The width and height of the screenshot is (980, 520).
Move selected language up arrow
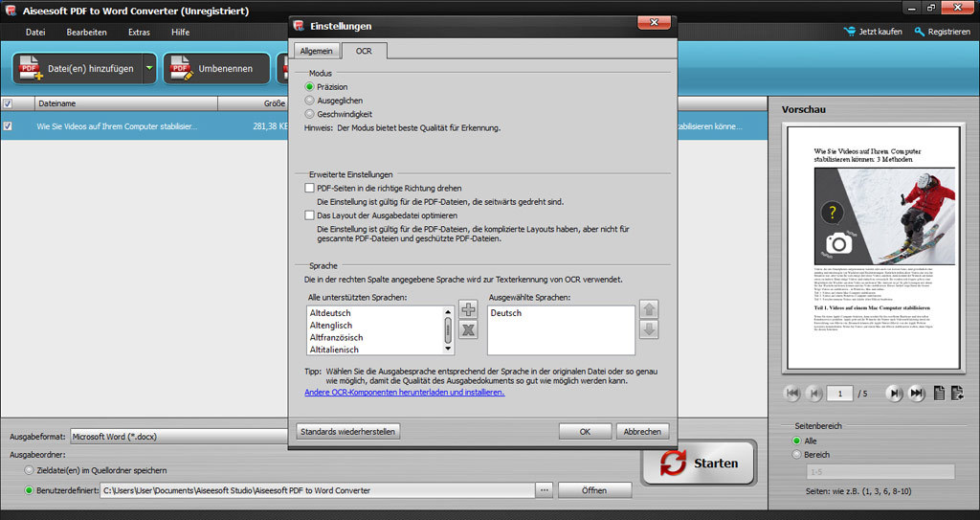tap(650, 309)
